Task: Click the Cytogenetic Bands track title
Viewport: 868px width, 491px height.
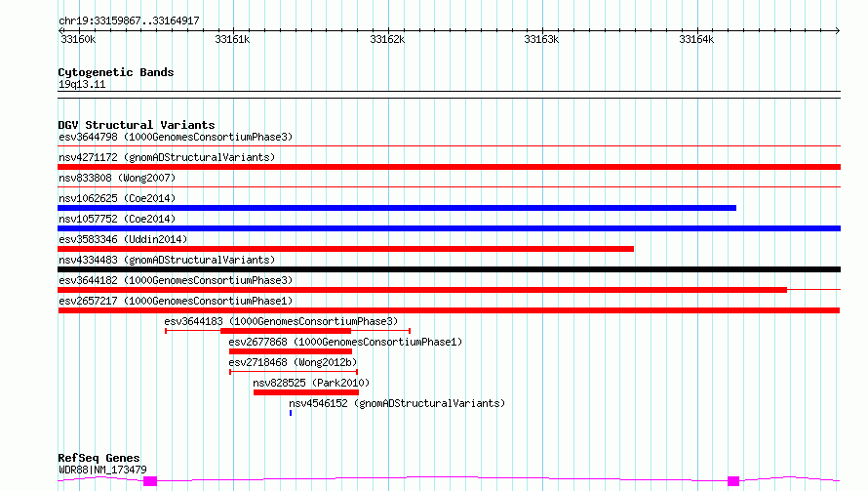Action: (x=116, y=72)
